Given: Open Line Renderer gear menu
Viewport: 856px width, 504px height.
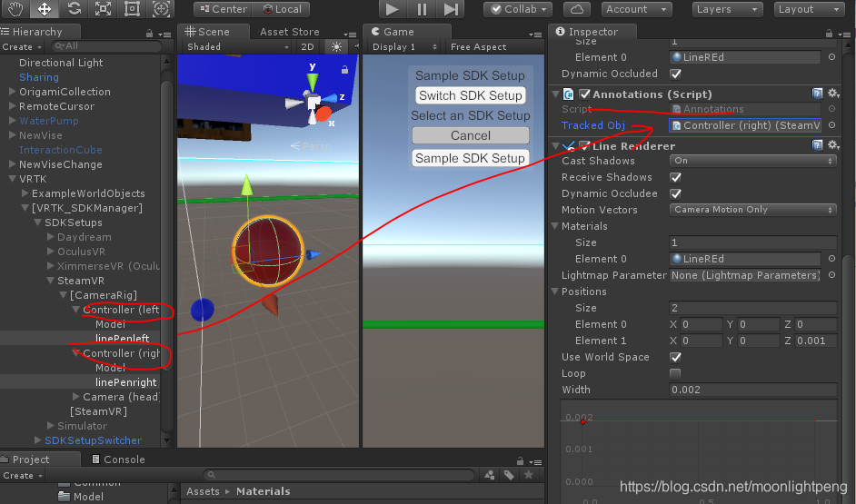Looking at the screenshot, I should tap(833, 144).
